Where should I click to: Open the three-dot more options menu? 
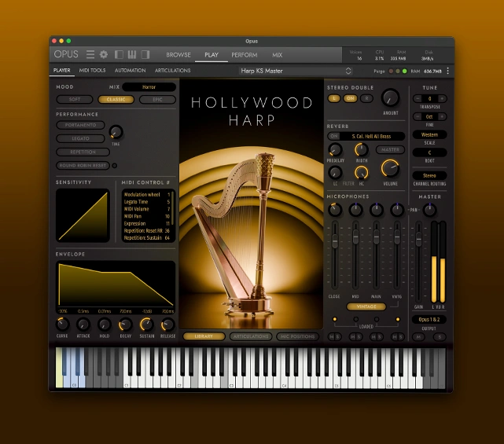click(447, 71)
